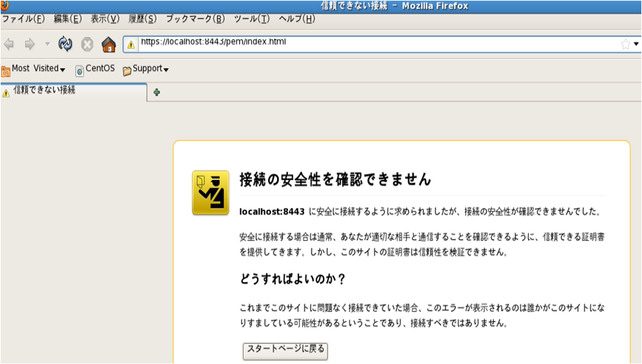The width and height of the screenshot is (642, 364).
Task: Open the 表示(V) menu
Action: tap(105, 19)
